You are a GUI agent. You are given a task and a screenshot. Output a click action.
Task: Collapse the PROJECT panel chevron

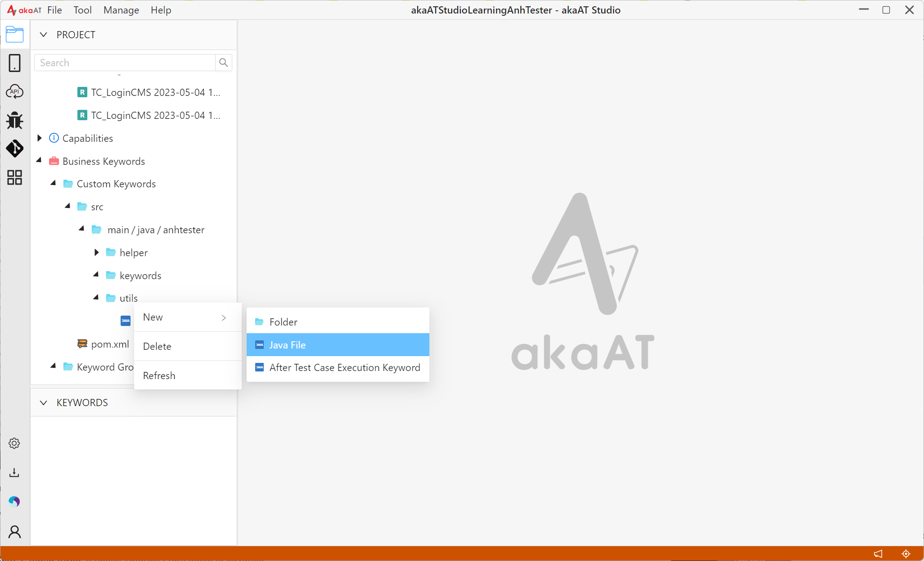tap(44, 35)
